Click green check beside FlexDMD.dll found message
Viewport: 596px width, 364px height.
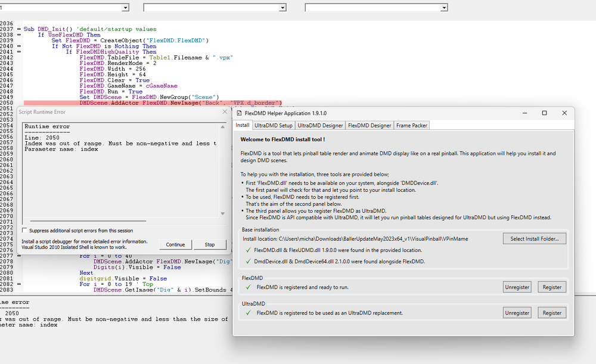(248, 250)
